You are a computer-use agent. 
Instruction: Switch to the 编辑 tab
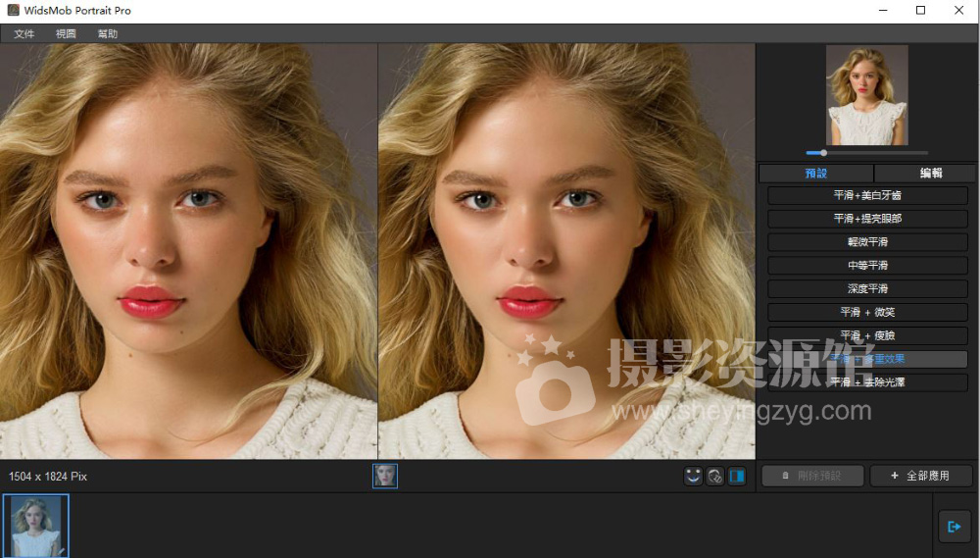click(930, 174)
